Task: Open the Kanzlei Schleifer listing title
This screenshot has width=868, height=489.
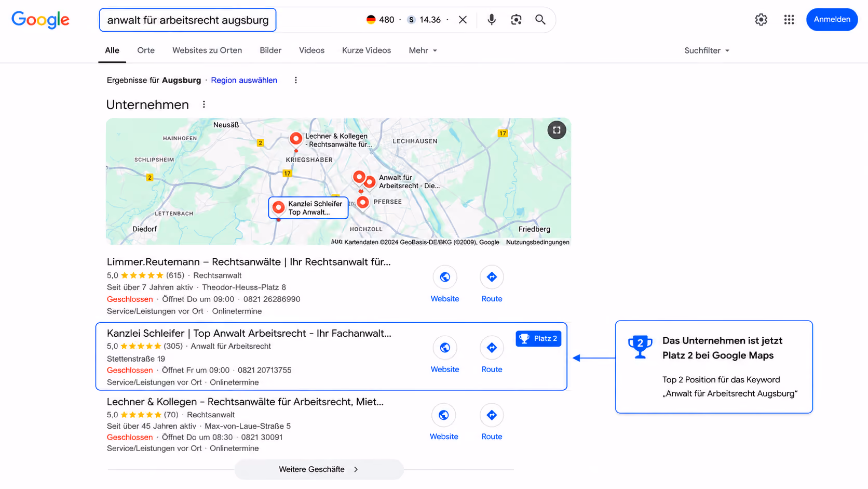Action: point(249,333)
